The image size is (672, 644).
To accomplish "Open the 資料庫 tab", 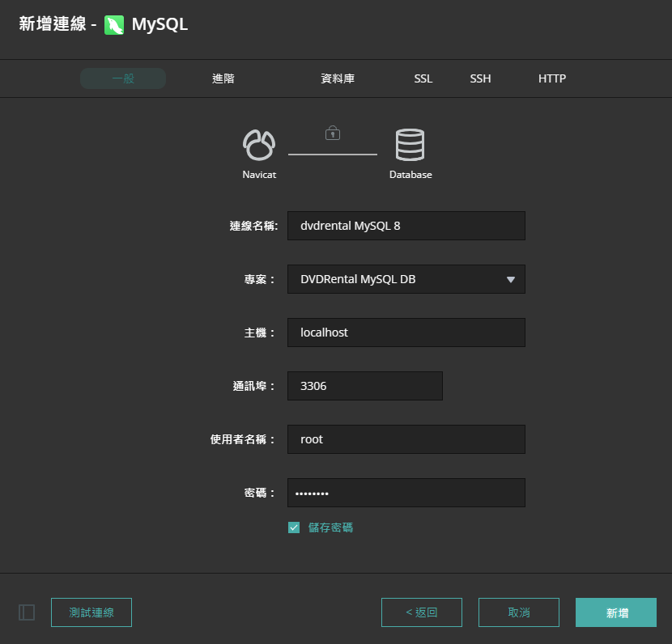I will point(338,78).
